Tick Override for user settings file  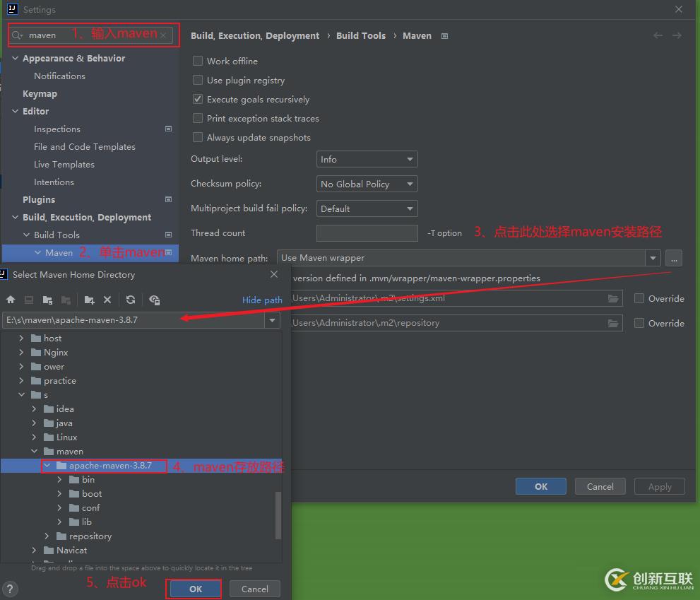(639, 298)
